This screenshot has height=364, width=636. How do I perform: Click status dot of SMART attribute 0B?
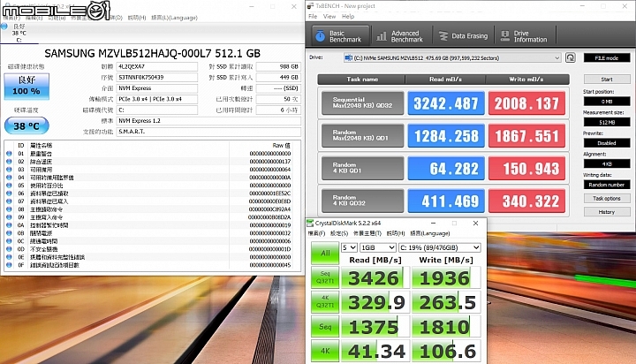9,233
